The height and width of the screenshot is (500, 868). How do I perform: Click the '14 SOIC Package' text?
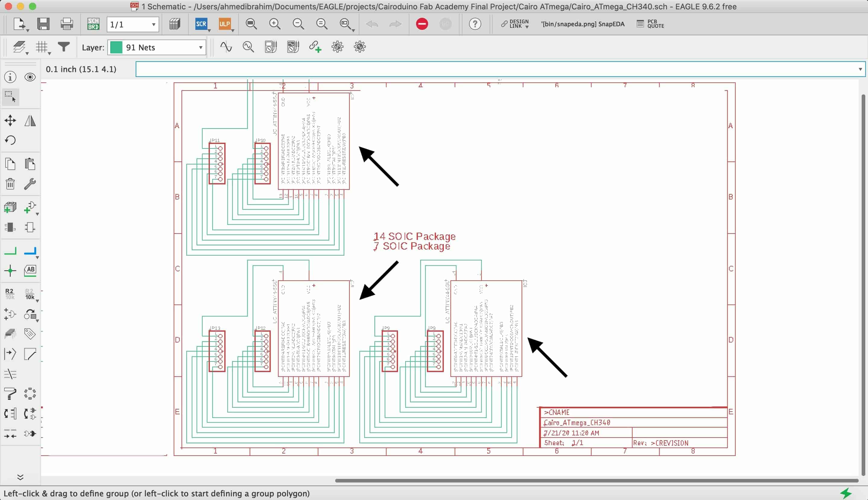pos(415,236)
